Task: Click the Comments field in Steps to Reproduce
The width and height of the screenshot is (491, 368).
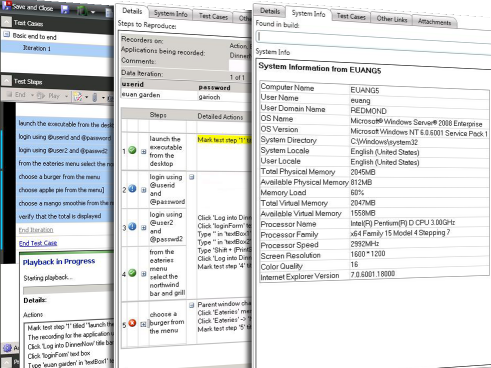Action: (x=240, y=65)
